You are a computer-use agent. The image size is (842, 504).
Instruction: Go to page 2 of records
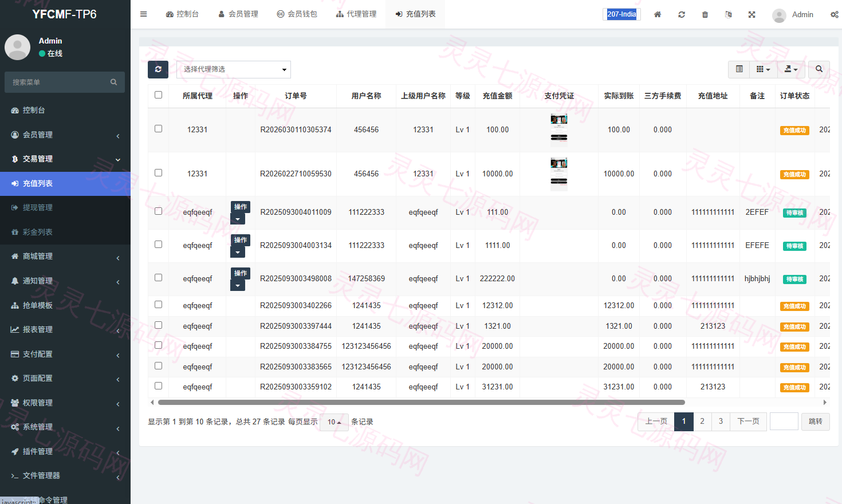point(702,422)
